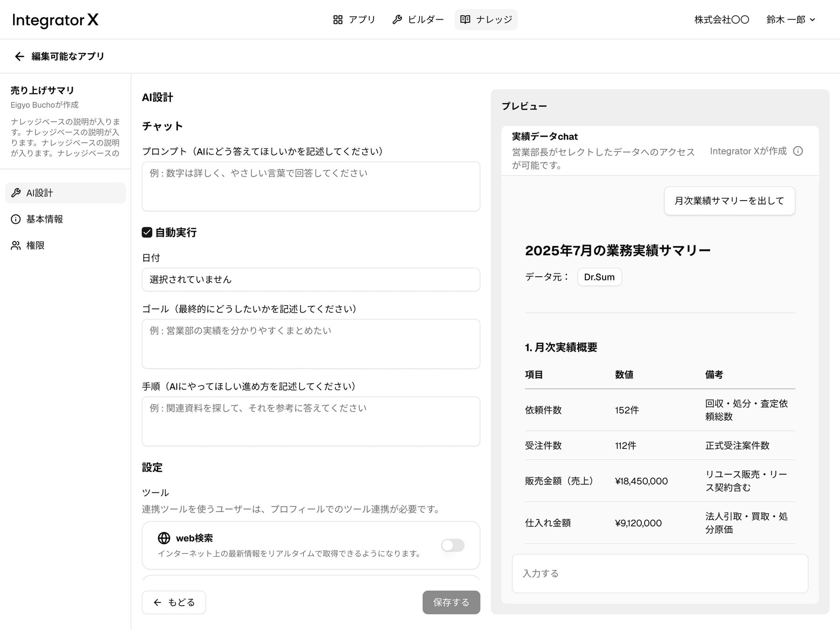Click the info icon next to 基本情報
This screenshot has width=840, height=630.
coord(16,219)
